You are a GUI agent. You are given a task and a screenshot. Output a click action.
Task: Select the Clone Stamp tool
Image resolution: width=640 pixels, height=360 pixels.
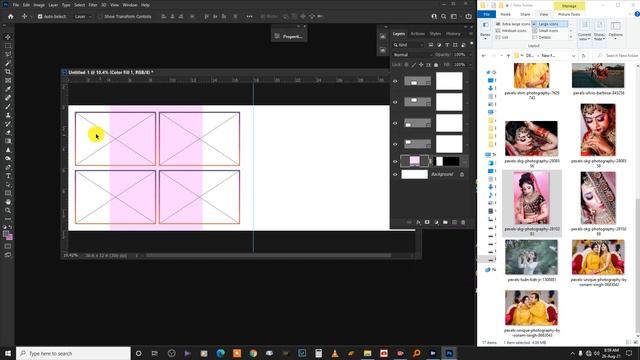[x=8, y=115]
